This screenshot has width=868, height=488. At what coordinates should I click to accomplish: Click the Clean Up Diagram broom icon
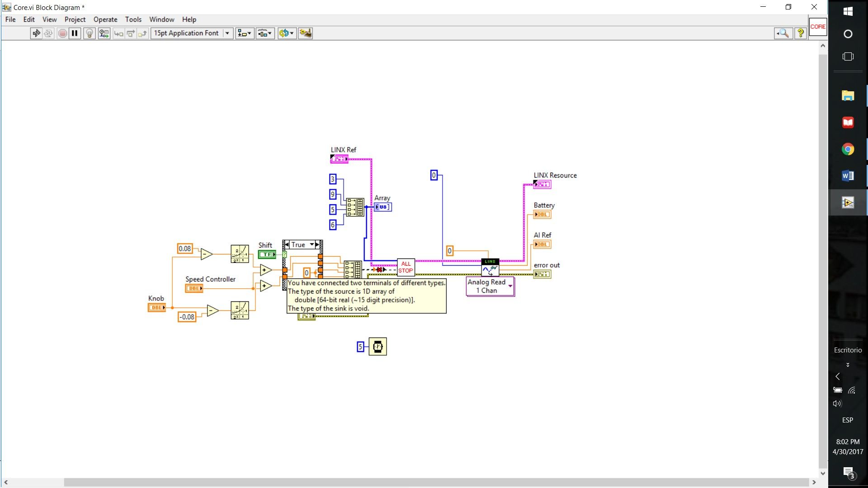click(306, 33)
